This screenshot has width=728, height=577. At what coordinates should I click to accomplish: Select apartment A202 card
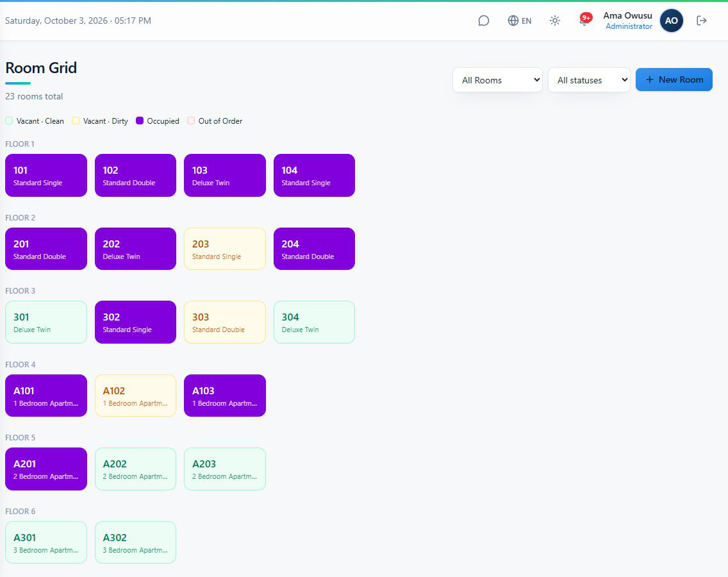point(136,469)
